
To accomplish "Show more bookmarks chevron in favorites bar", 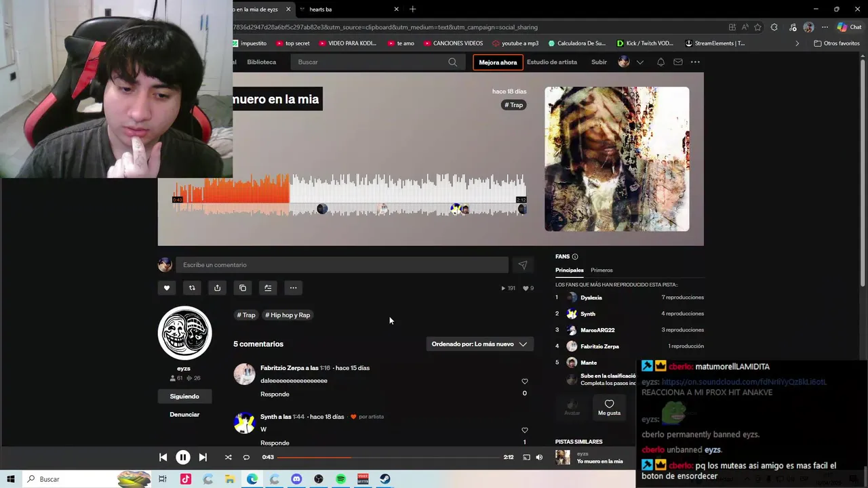I will pos(797,43).
